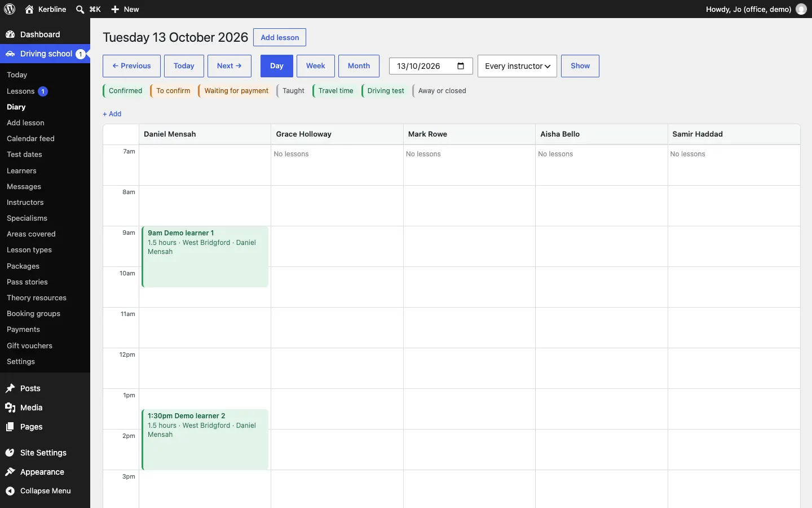The image size is (812, 508).
Task: Click the Driving test legend label
Action: pyautogui.click(x=385, y=91)
